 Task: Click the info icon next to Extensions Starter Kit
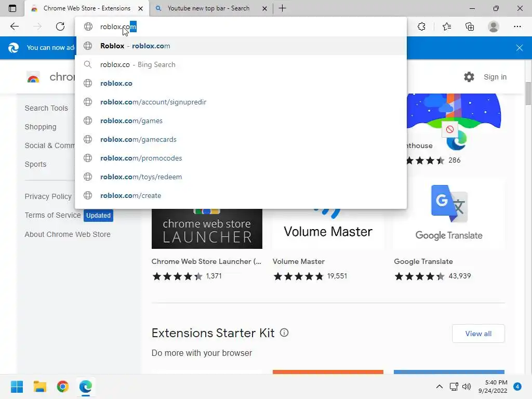click(284, 333)
